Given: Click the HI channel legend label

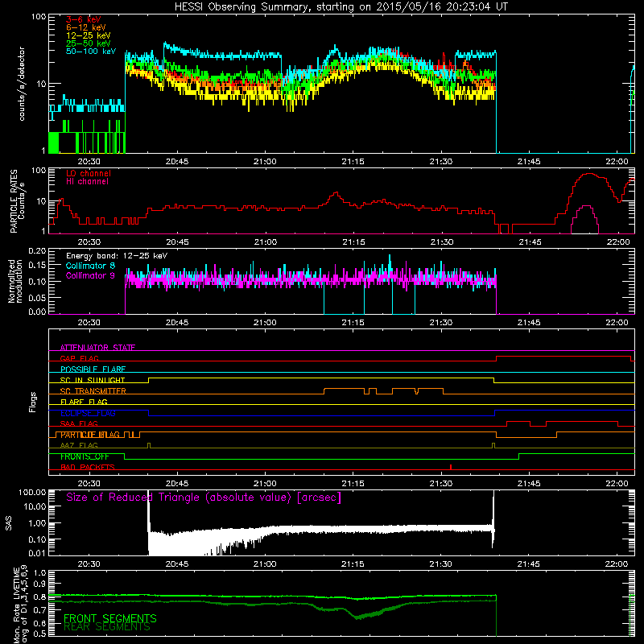Looking at the screenshot, I should (x=87, y=181).
